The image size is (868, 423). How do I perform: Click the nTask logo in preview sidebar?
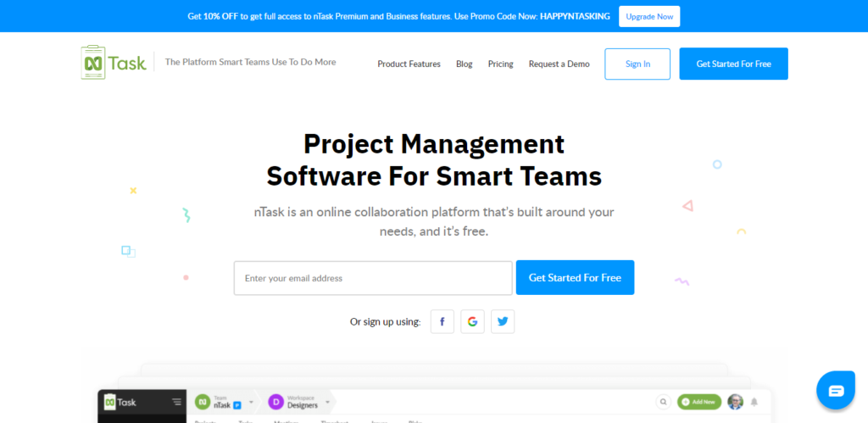click(120, 402)
